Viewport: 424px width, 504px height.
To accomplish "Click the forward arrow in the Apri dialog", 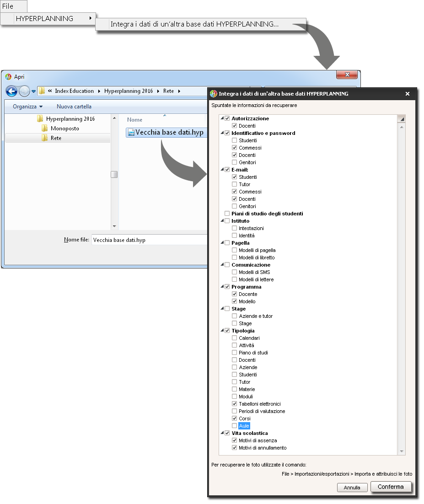I will (x=24, y=91).
